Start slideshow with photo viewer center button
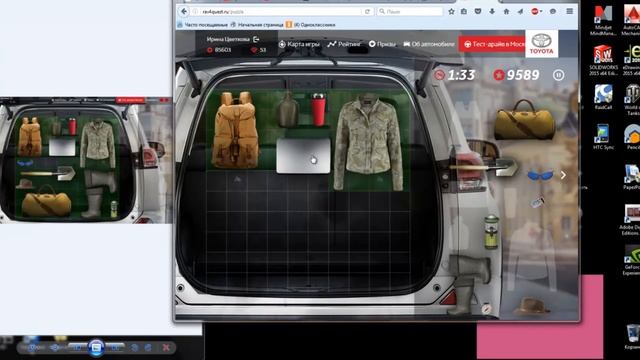The image size is (640, 360). (x=96, y=348)
